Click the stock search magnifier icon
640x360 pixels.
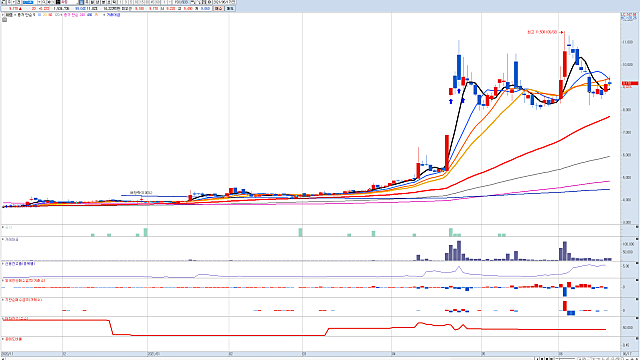pos(44,2)
